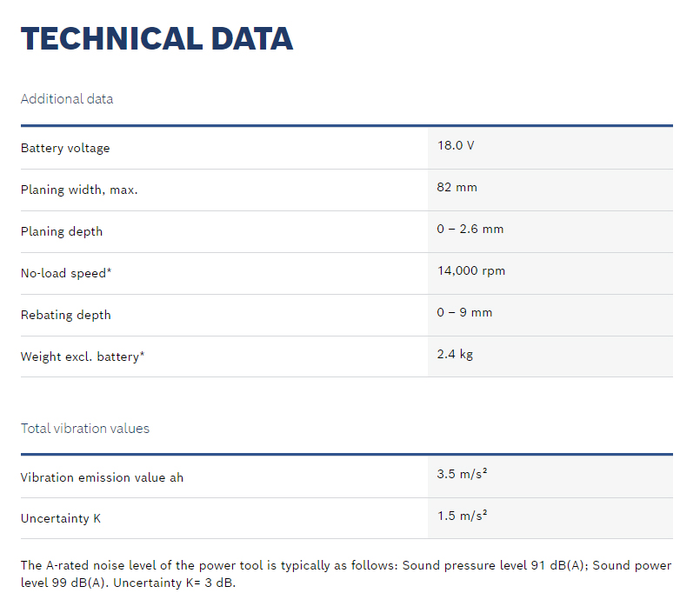Image resolution: width=700 pixels, height=613 pixels.
Task: Click the Rebating depth label
Action: [66, 316]
